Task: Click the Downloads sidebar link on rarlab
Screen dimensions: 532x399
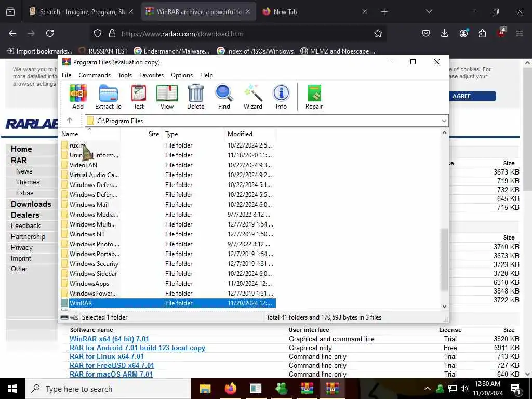Action: coord(31,204)
